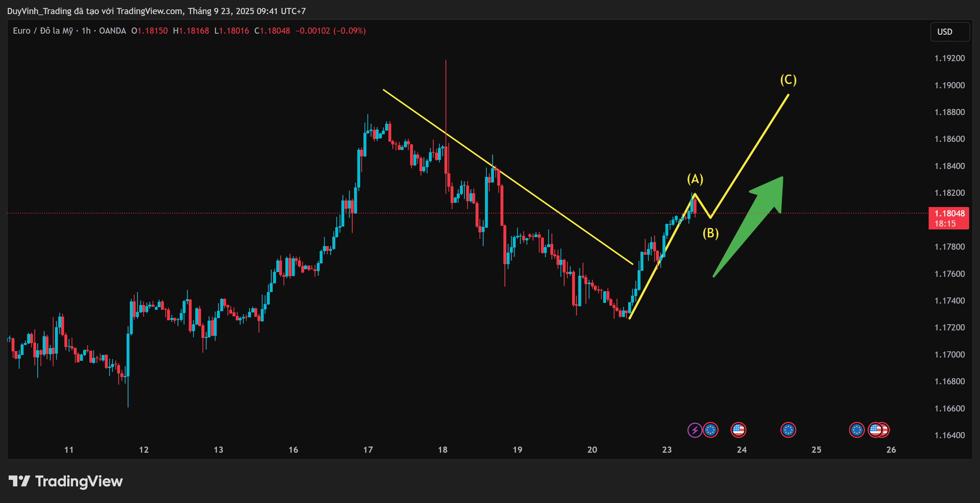980x503 pixels.
Task: Click date 12 on the time axis
Action: tap(144, 450)
